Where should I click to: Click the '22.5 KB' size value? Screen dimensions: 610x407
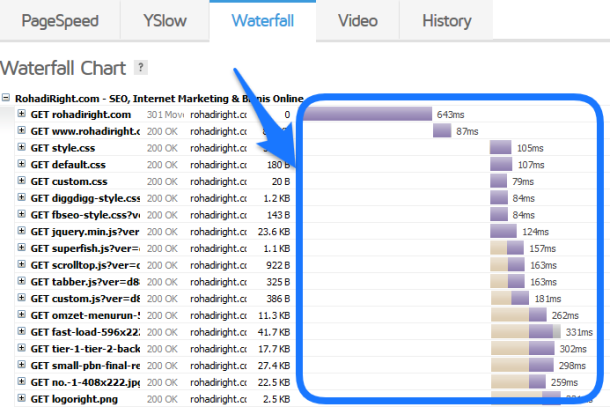coord(274,382)
